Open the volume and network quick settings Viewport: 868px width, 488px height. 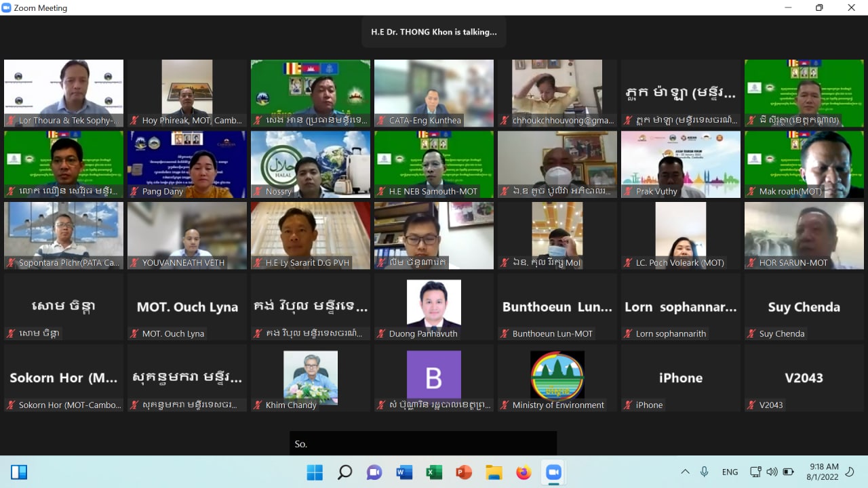click(772, 472)
